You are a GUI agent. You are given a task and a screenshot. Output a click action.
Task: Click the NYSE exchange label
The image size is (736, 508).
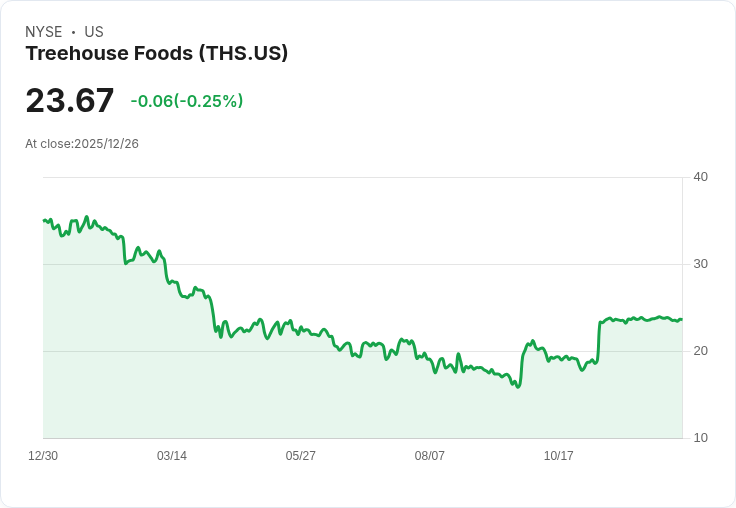tap(44, 32)
